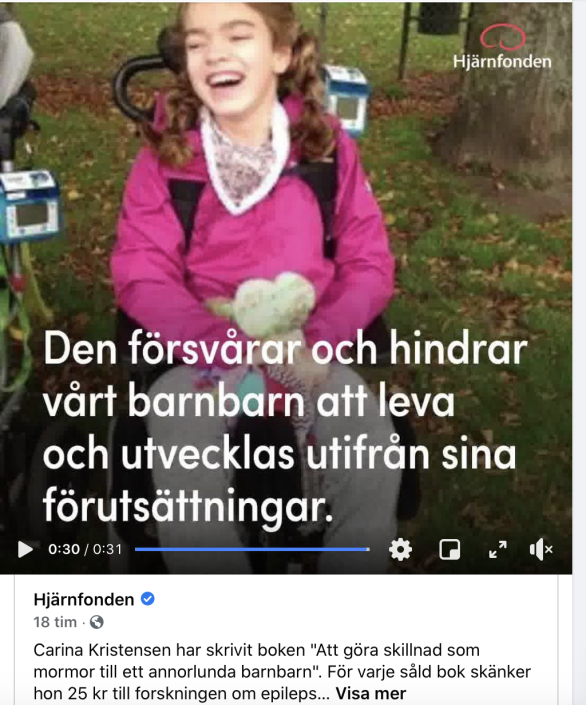The width and height of the screenshot is (586, 705).
Task: Click the current time 0:30 readout
Action: [x=64, y=549]
